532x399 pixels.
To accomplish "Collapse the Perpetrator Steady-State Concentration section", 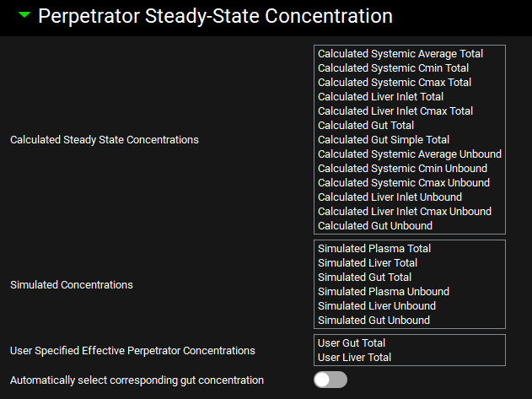I will point(24,15).
